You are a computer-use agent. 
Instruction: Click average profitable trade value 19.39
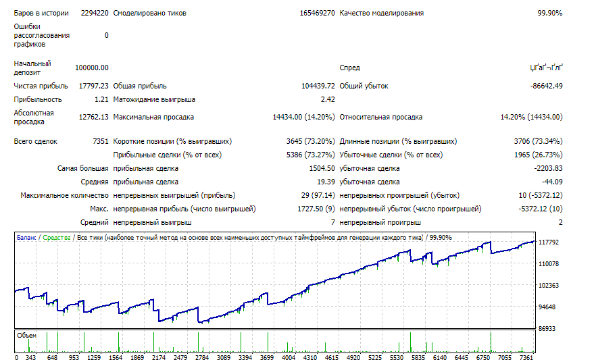326,182
